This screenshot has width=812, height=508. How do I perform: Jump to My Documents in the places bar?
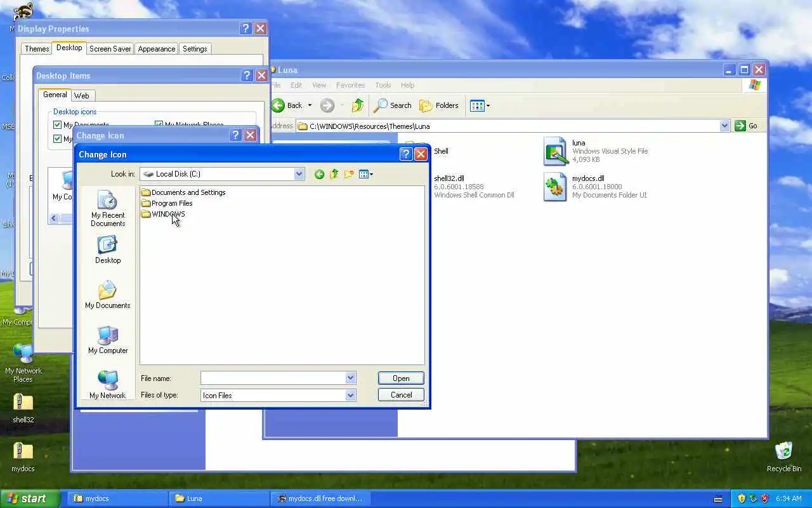point(108,295)
